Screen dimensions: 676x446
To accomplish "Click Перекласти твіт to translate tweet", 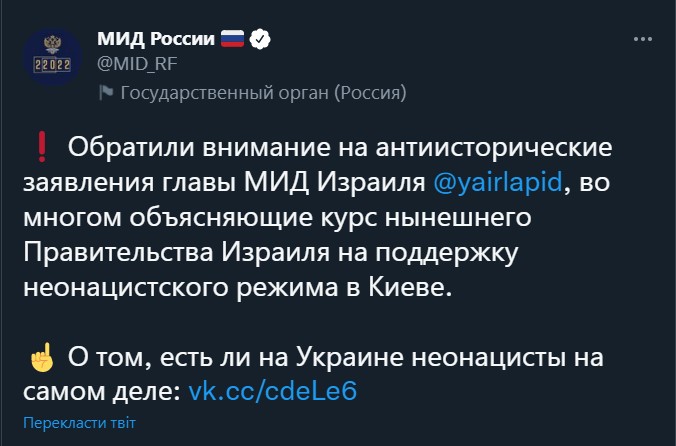I will tap(79, 423).
